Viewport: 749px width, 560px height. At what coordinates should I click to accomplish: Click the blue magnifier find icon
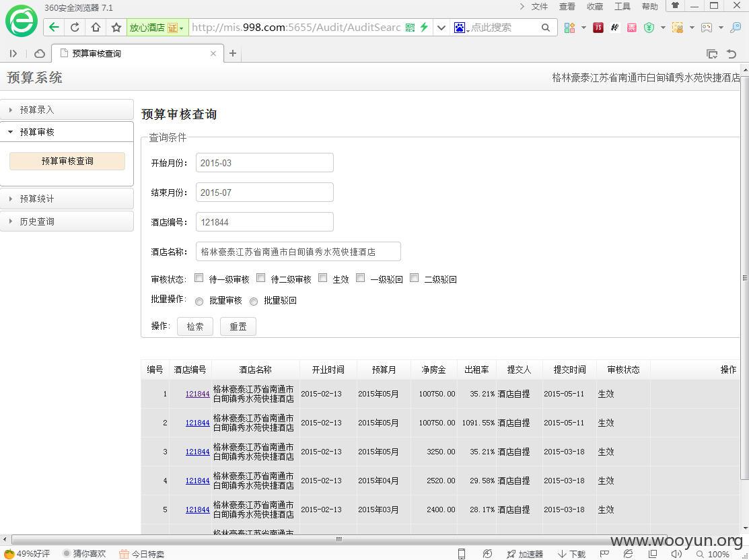[x=736, y=28]
